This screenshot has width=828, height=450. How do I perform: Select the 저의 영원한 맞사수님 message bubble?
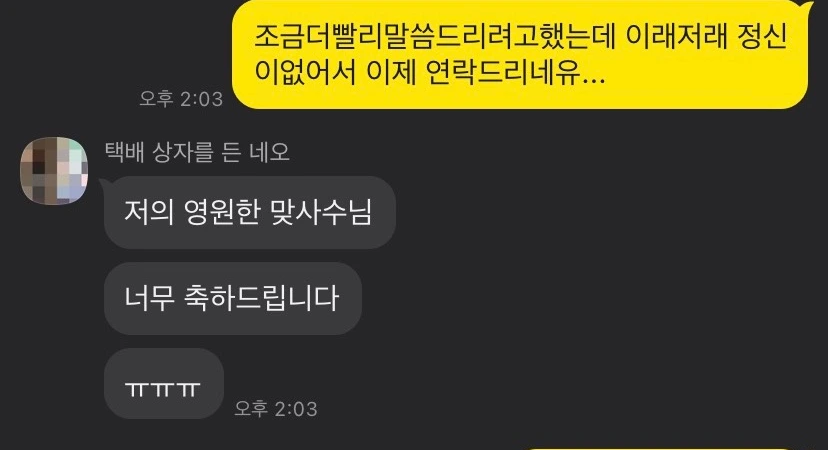point(250,212)
